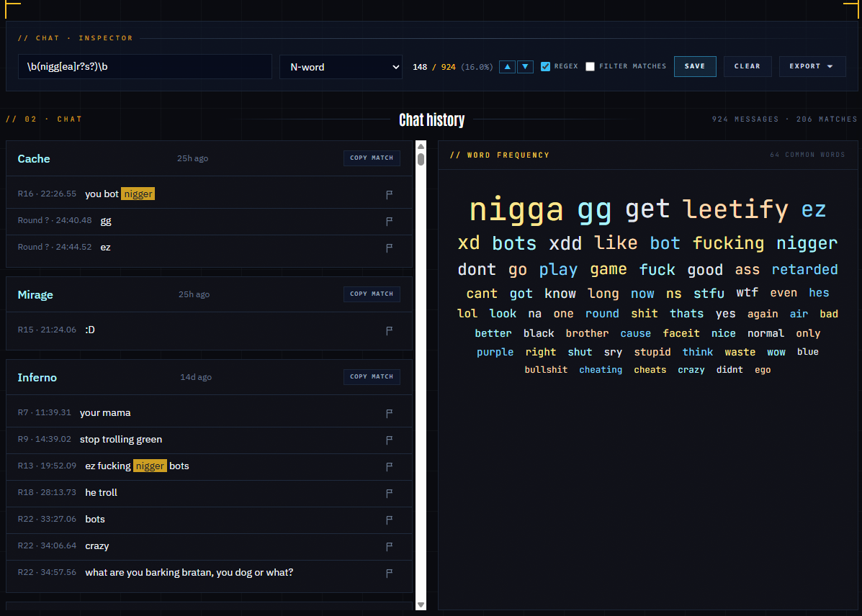Screen dimensions: 862x616
Task: Open the Export dropdown menu
Action: coord(812,66)
